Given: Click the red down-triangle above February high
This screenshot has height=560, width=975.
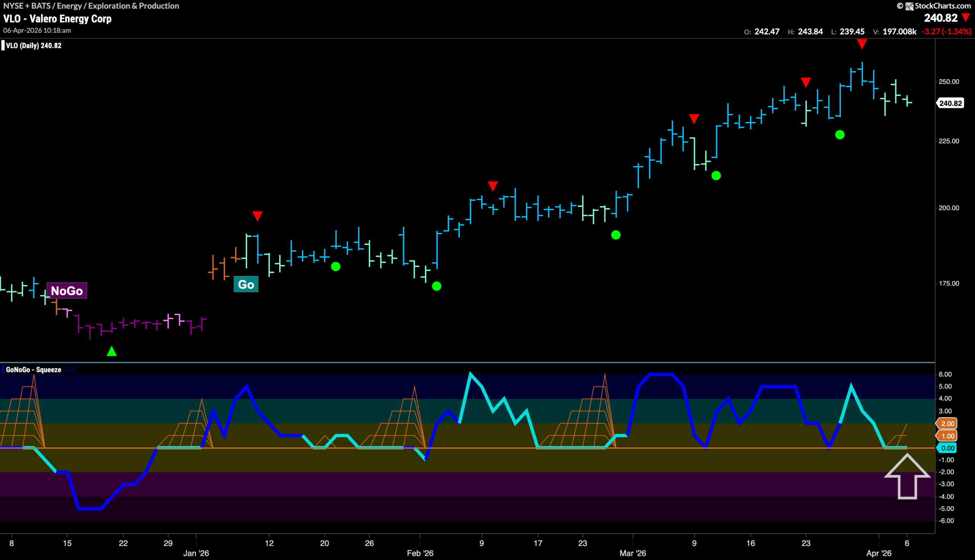Looking at the screenshot, I should [493, 186].
